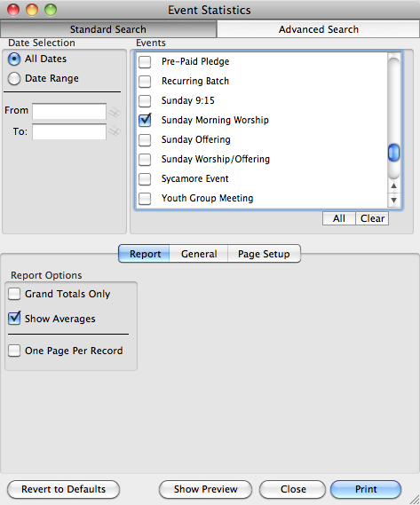Viewport: 420px width, 505px height.
Task: Enable Grand Totals Only option
Action: click(14, 294)
